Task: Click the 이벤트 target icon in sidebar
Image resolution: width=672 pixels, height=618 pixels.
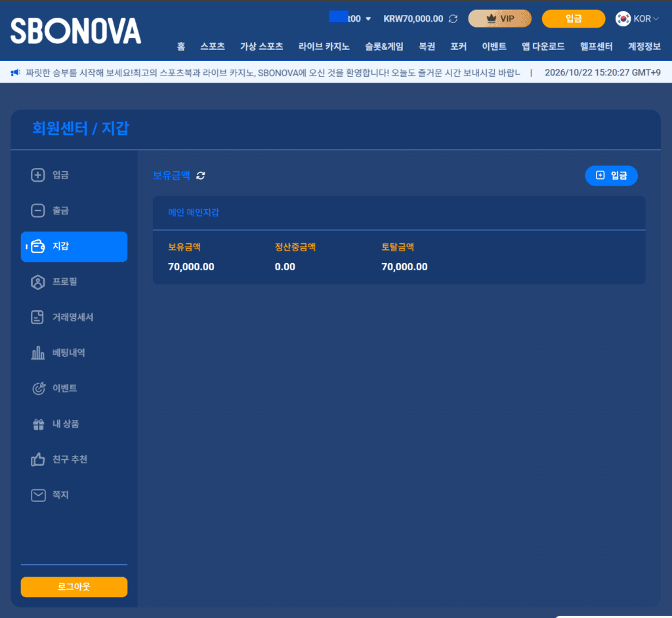Action: (x=39, y=388)
